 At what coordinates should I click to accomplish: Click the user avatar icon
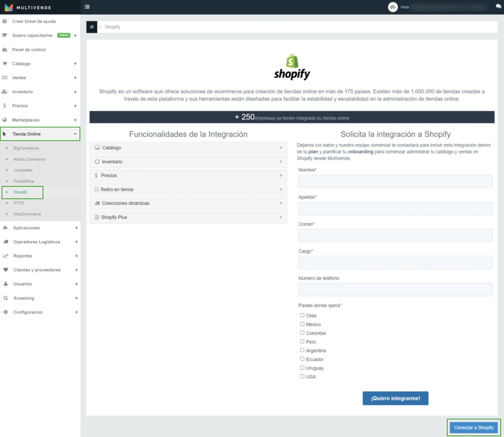[393, 7]
